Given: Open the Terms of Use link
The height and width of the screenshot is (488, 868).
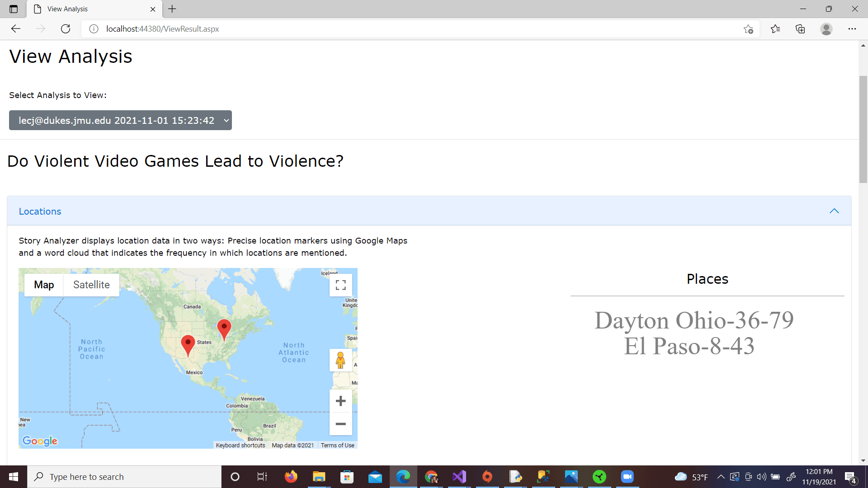Looking at the screenshot, I should tap(337, 446).
